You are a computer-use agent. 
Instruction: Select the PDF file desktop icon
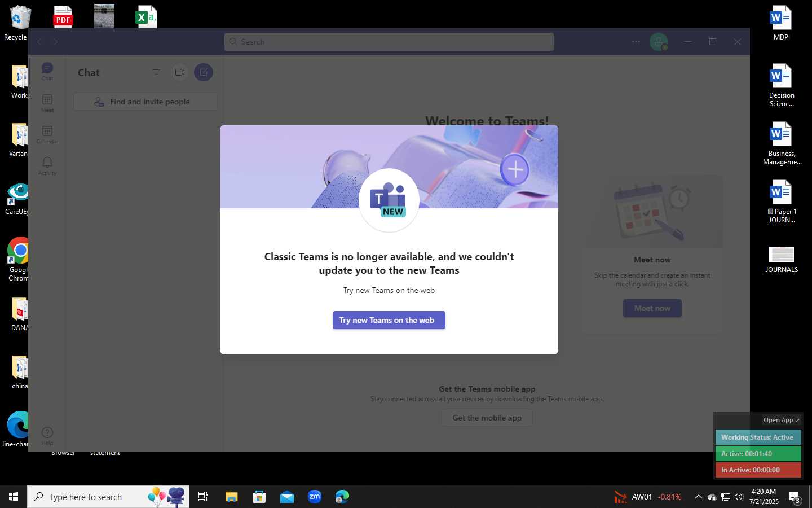(x=63, y=17)
